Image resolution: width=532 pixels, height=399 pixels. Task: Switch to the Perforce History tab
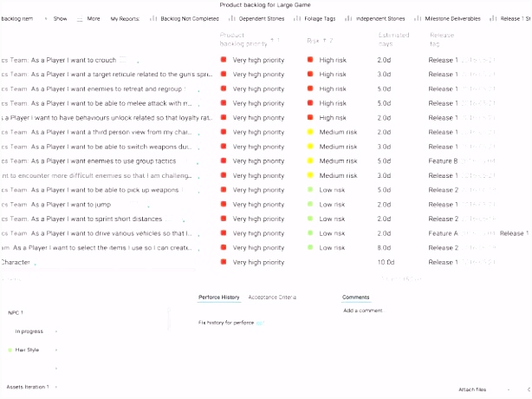(218, 298)
